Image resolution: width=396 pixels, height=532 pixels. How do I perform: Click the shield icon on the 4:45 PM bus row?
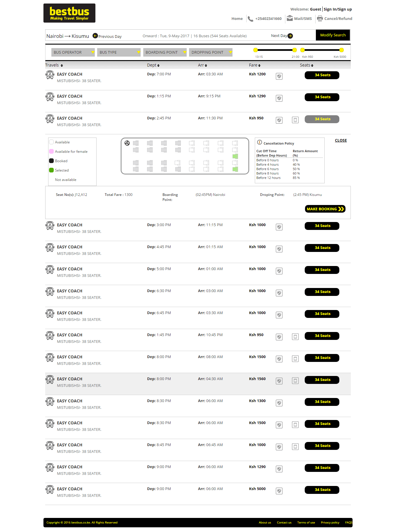(x=279, y=249)
